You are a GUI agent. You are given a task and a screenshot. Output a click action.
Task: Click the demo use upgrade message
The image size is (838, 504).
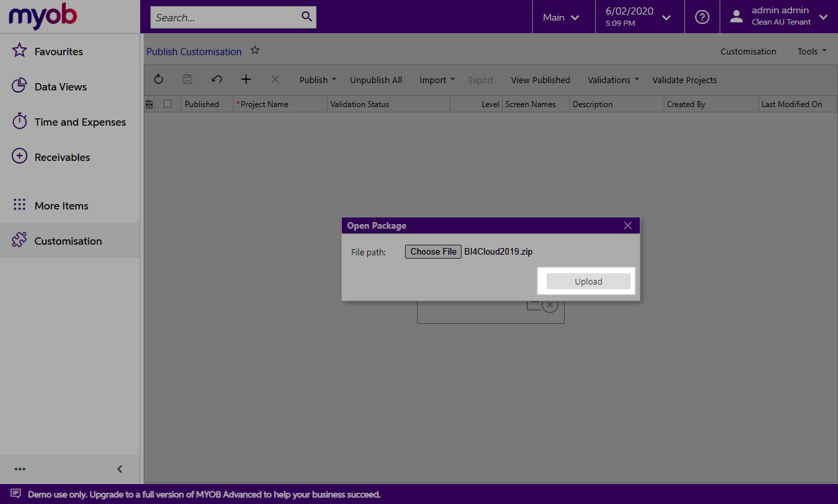(x=204, y=494)
